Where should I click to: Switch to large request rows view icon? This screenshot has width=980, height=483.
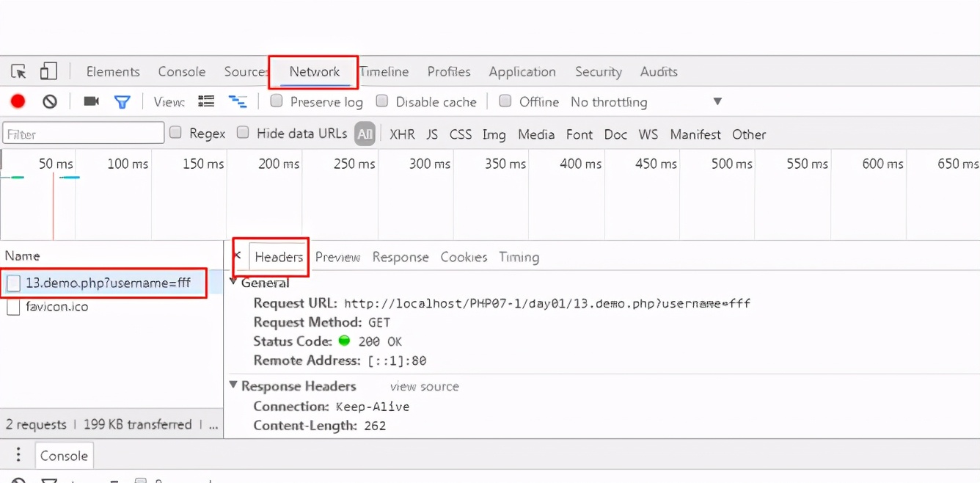[206, 101]
